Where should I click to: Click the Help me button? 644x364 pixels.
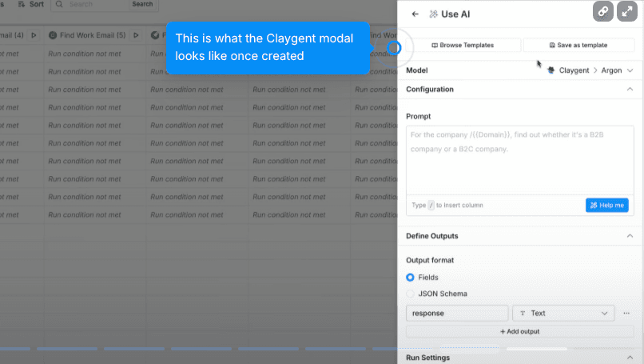point(606,206)
